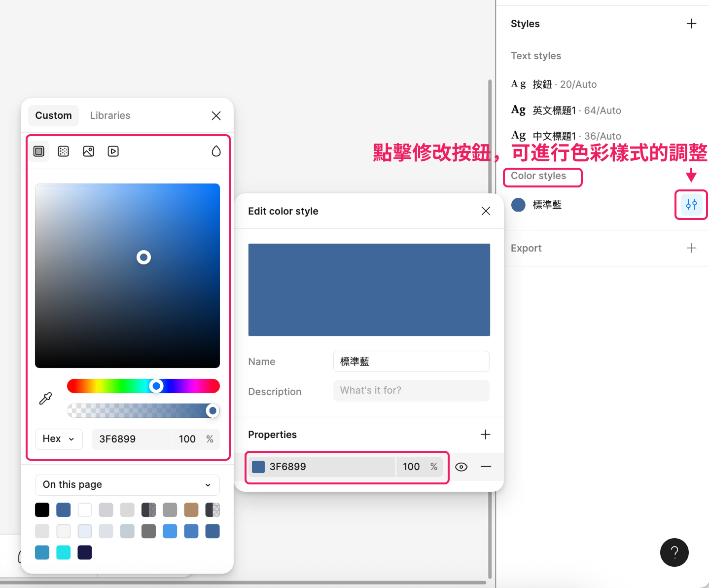Click the hue slider handle
This screenshot has height=588, width=709.
pyautogui.click(x=157, y=386)
